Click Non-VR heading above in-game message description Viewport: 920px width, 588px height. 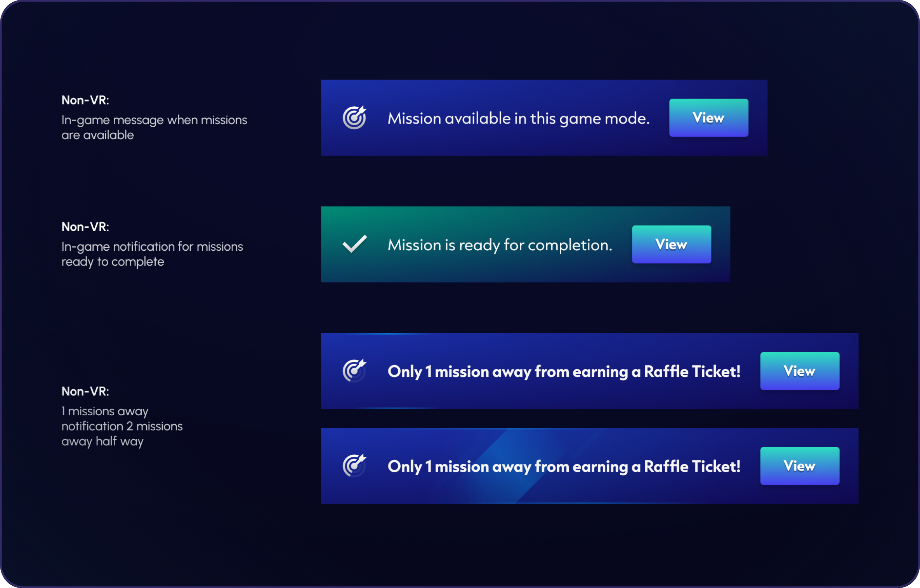85,100
